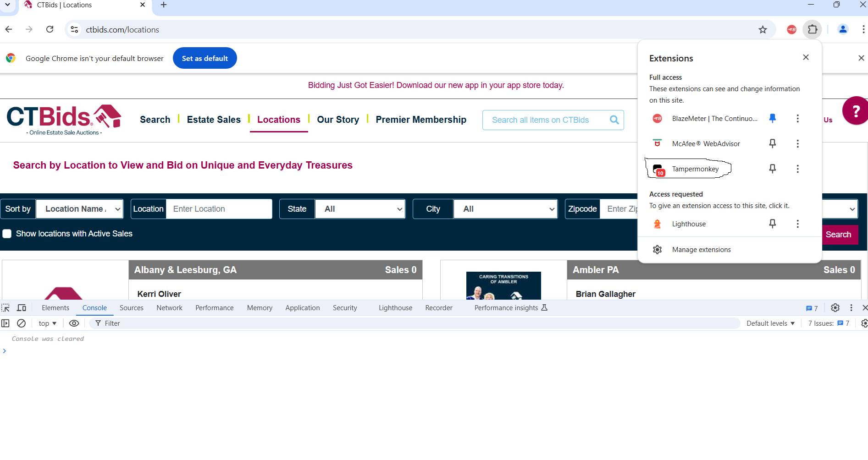Screen dimensions: 868x460
Task: Click the CTBids search magnifier icon
Action: 614,120
